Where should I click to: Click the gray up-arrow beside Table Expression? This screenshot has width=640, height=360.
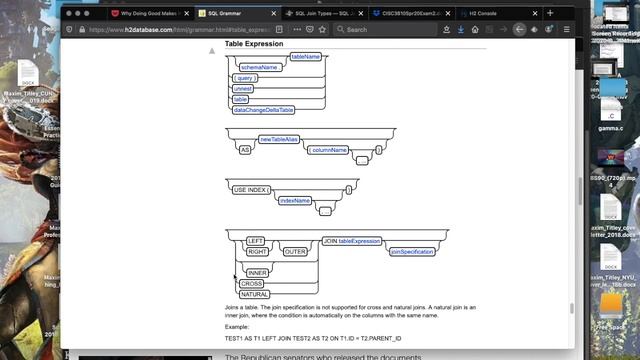[212, 51]
